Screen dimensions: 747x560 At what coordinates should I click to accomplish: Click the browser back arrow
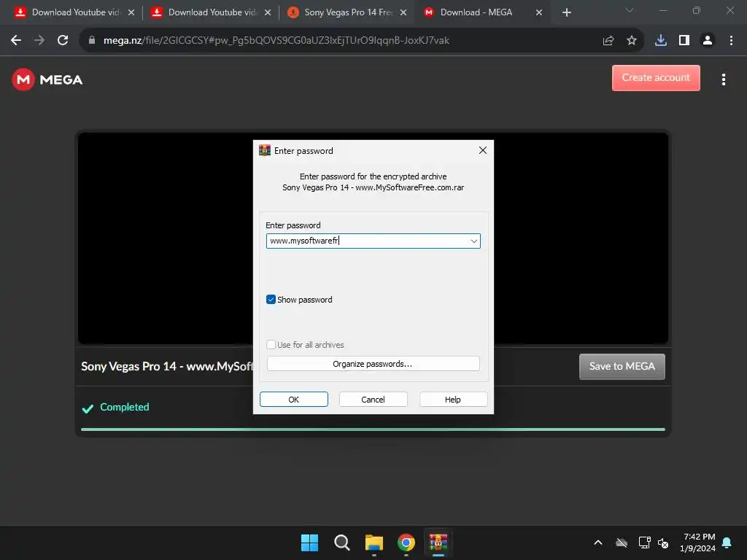pyautogui.click(x=16, y=41)
